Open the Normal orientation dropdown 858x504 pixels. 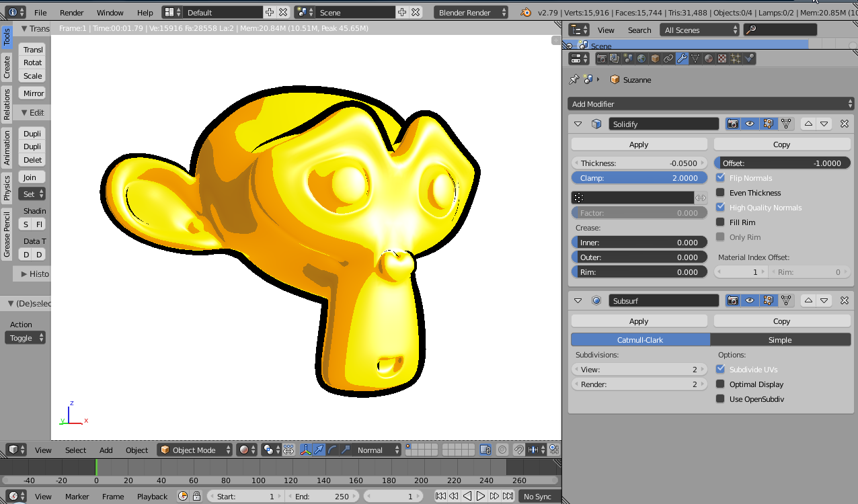click(378, 450)
